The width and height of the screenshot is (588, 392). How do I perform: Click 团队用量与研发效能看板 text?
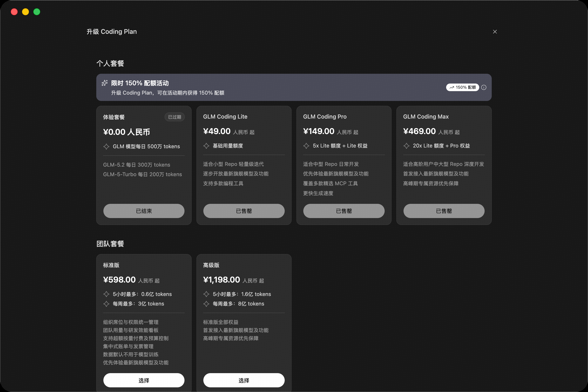(x=131, y=330)
